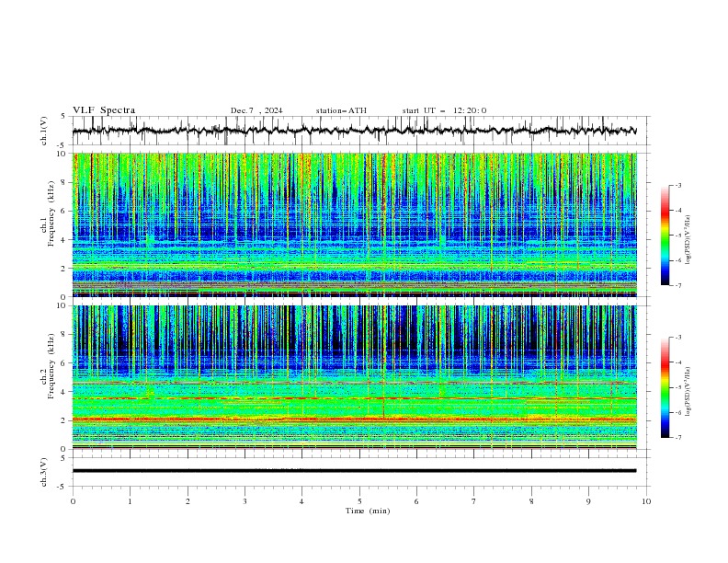The width and height of the screenshot is (728, 563).
Task: Click the "Time (min)" axis title
Action: pos(368,511)
